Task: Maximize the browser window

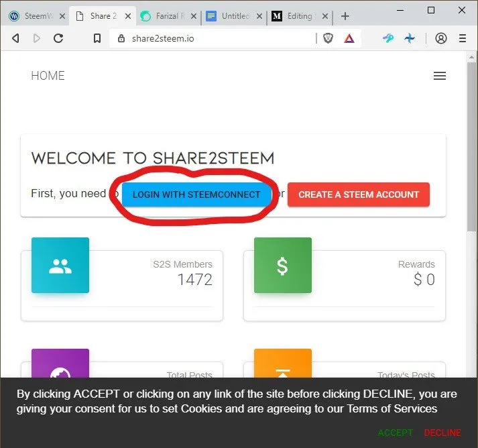Action: coord(431,10)
